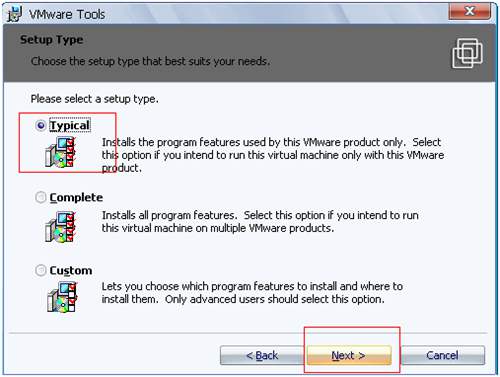Viewport: 500px width, 377px height.
Task: Select the Typical radio button
Action: [x=41, y=126]
